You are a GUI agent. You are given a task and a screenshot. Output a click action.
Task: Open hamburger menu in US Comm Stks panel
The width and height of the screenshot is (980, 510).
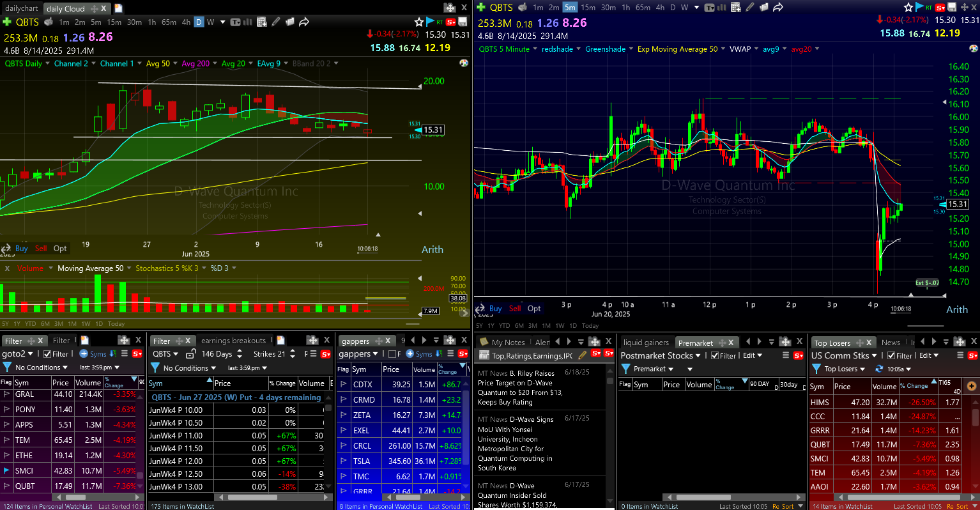pos(960,355)
